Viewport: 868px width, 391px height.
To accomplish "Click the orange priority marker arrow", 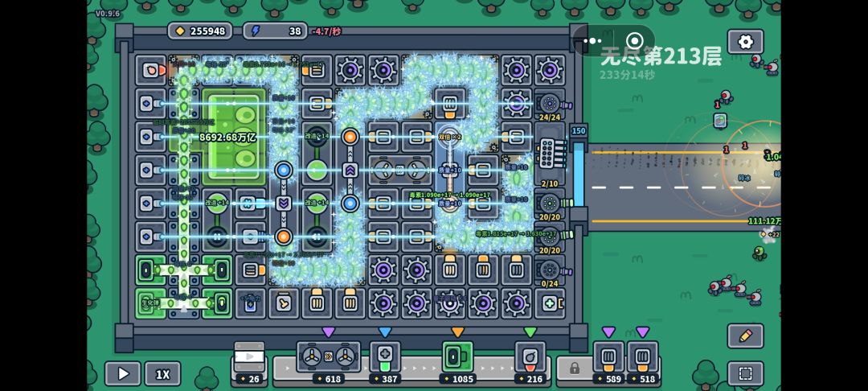I will tap(457, 332).
